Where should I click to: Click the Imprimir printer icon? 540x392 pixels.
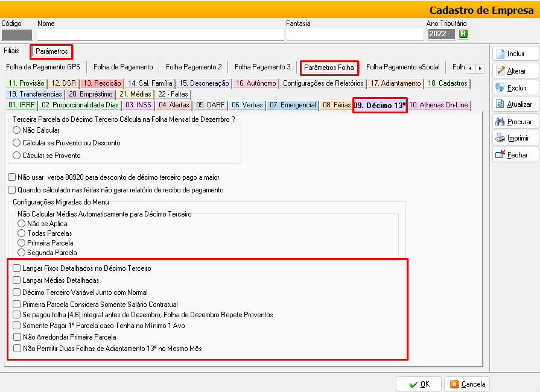500,138
